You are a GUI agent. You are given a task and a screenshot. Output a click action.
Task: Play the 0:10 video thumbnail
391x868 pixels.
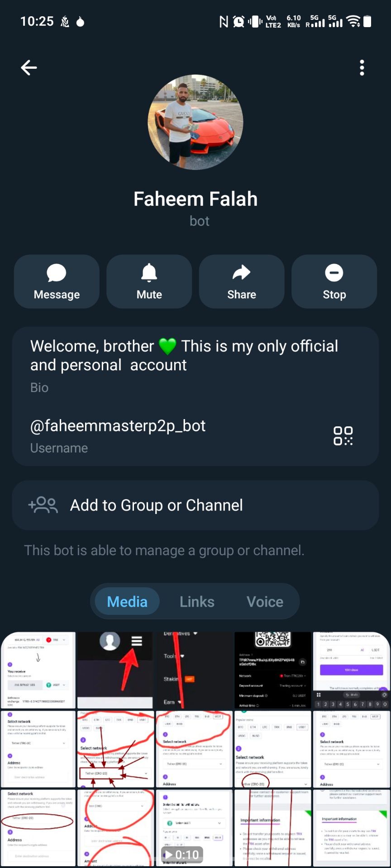(x=195, y=828)
